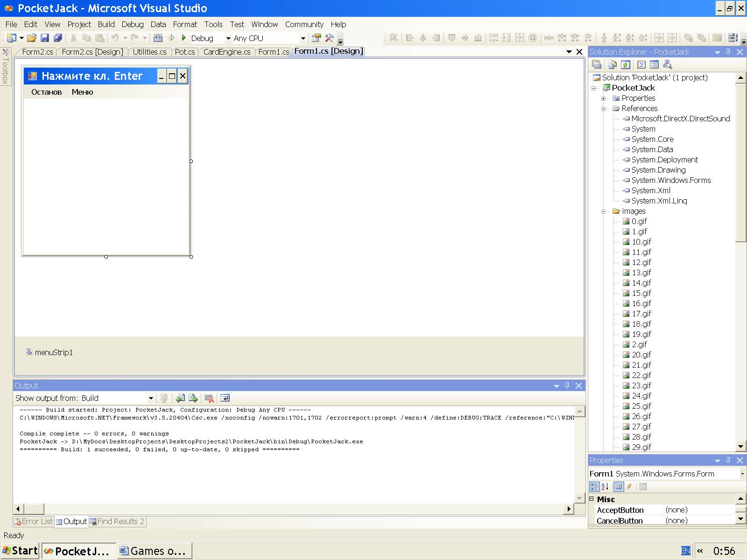The width and height of the screenshot is (747, 560).
Task: Switch Properties panel to Alphabetical sorting
Action: [x=605, y=487]
